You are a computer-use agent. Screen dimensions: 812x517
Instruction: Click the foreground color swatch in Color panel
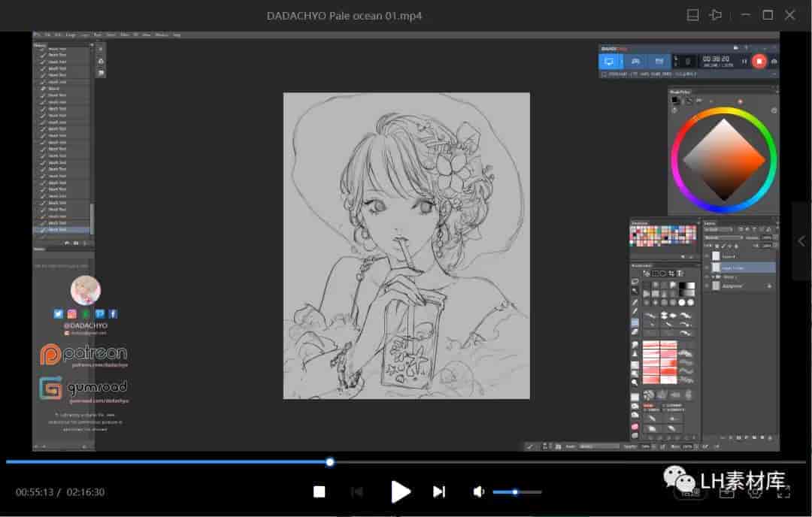pos(674,99)
